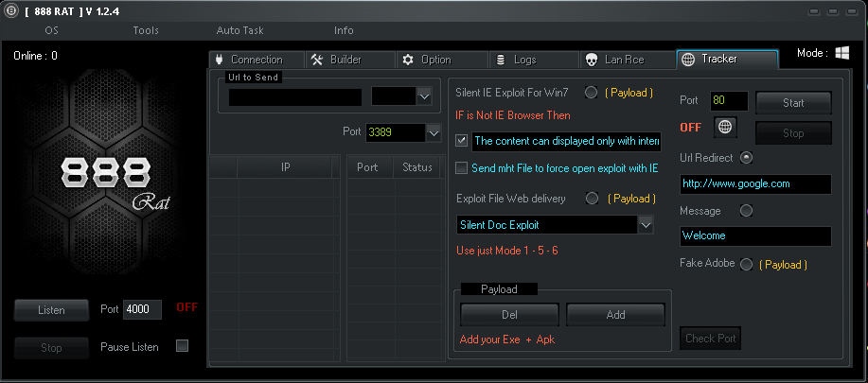Open the Auto Task menu

point(239,30)
